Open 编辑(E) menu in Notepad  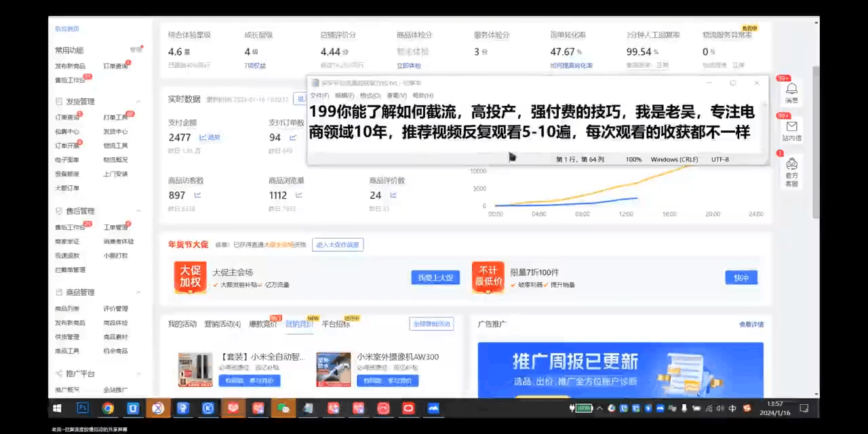[x=344, y=96]
